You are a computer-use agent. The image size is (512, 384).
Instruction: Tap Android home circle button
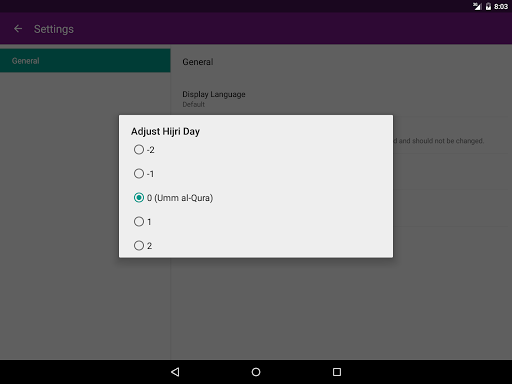click(x=256, y=372)
